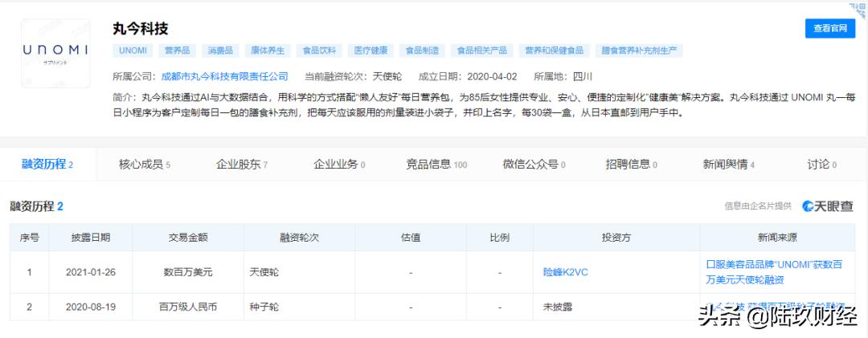Click the 丸今科技 company title
Screen dimensions: 868x338
pos(141,28)
